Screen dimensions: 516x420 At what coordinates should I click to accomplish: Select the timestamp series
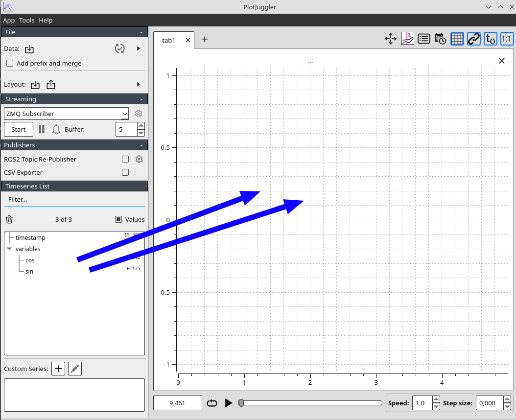(30, 237)
